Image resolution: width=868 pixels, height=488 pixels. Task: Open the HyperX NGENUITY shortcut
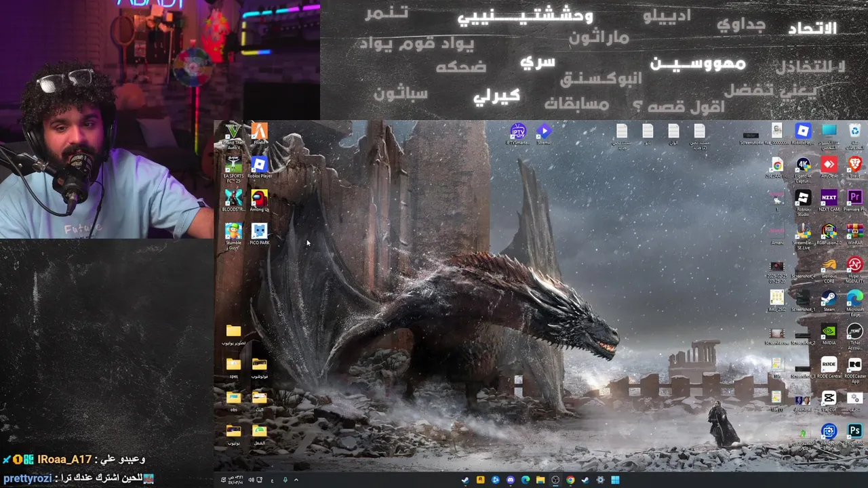click(854, 270)
